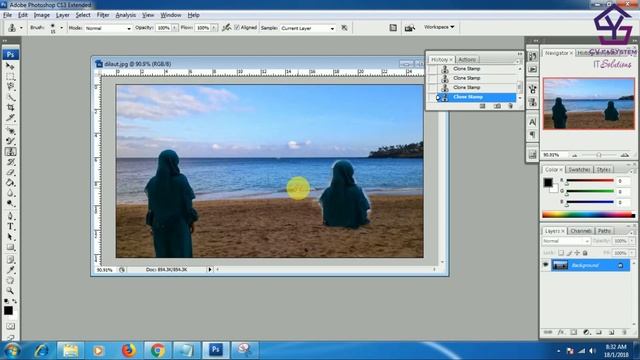Enable airbrush icon beside Flow
Screen dimensions: 640x360
pos(227,28)
